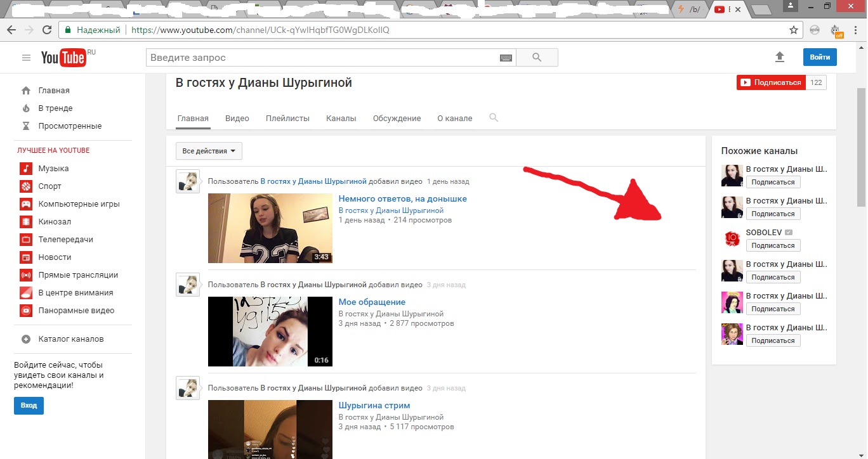Click thumbnail of Шурыгина стрим video

270,429
